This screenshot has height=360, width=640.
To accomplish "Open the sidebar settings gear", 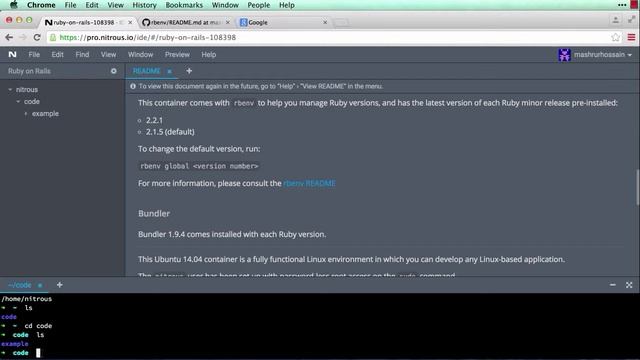I will click(113, 71).
